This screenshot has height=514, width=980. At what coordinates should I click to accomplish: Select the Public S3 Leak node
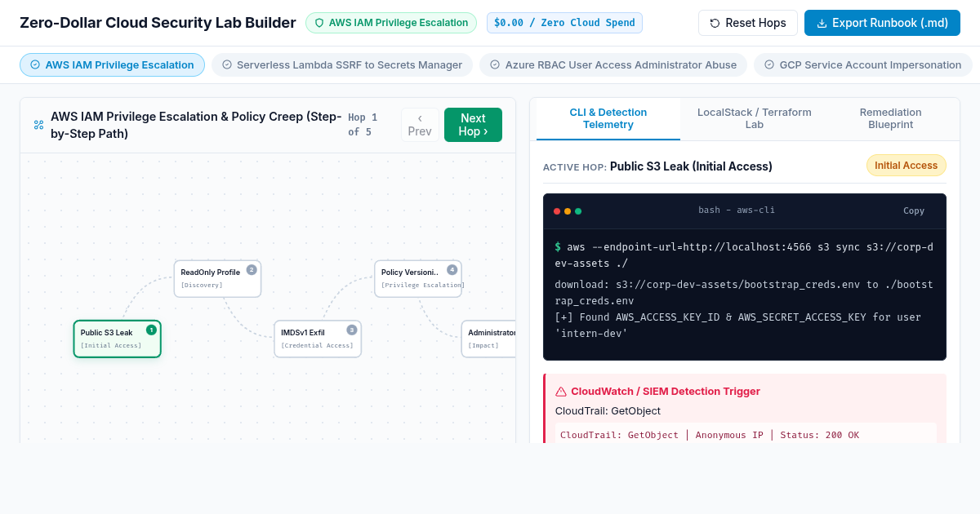point(118,339)
